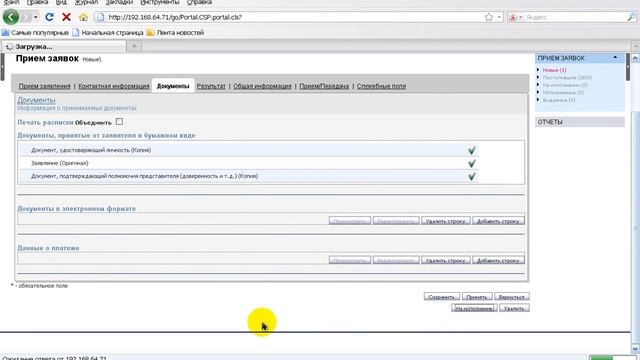
Task: Click the sidebar inner scrollbar thumb
Action: (x=628, y=67)
